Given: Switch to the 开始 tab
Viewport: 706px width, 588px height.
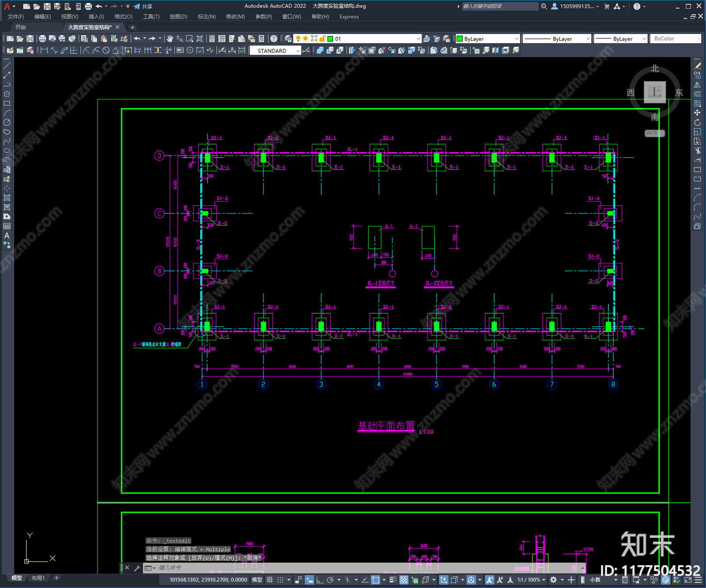Looking at the screenshot, I should click(x=21, y=27).
